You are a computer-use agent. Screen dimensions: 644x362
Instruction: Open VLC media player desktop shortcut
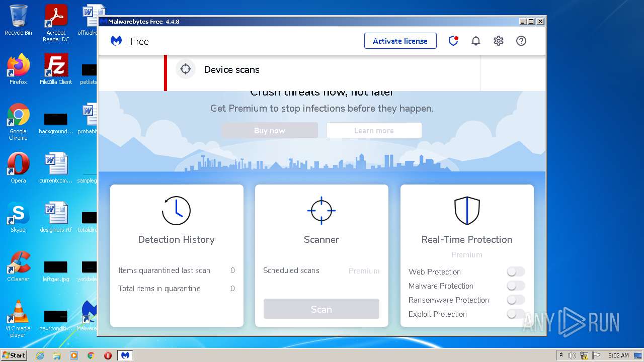(x=18, y=319)
